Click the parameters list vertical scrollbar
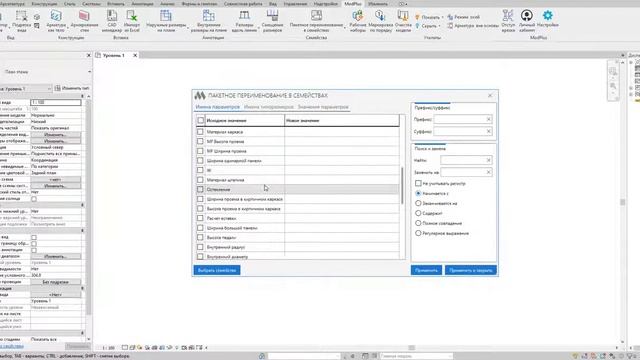The width and height of the screenshot is (640, 360). tap(402, 186)
